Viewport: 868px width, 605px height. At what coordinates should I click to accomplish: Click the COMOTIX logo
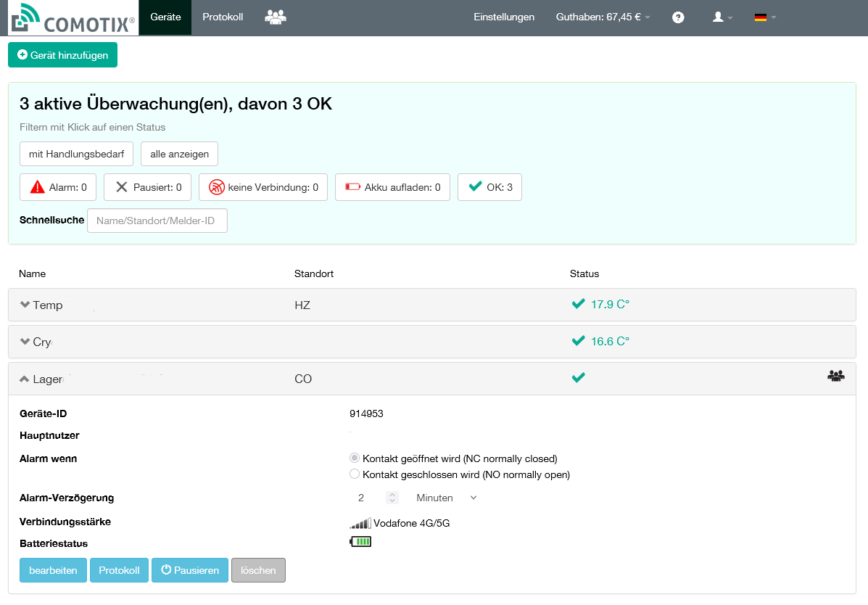pos(73,19)
